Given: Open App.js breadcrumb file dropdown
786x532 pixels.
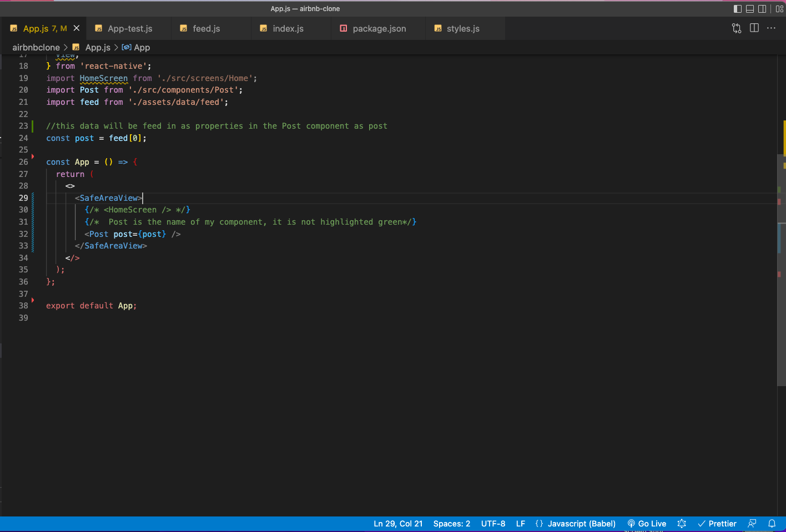Looking at the screenshot, I should (98, 48).
